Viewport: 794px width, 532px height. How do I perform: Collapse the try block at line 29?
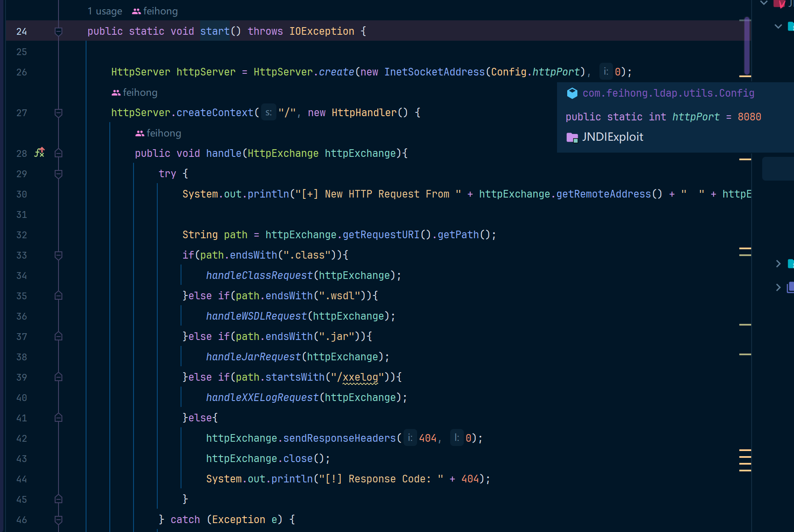point(59,174)
